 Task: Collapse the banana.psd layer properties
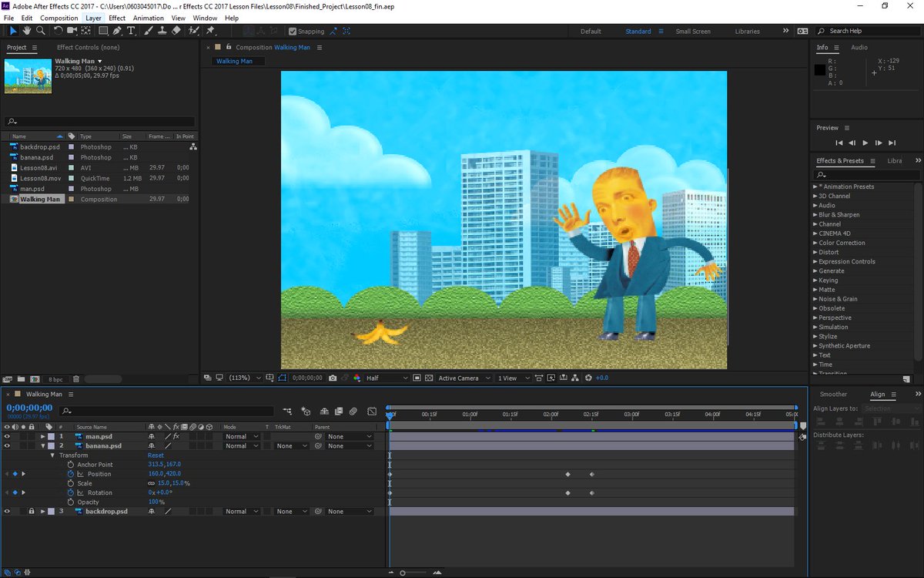click(43, 445)
